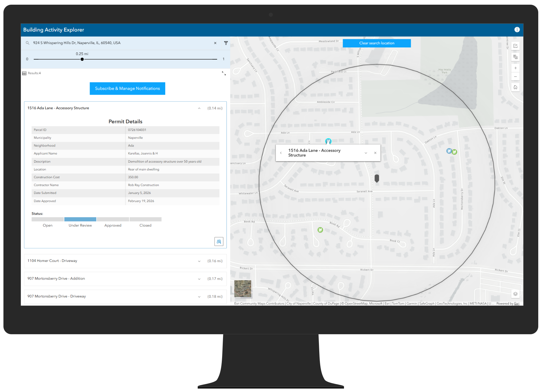Select the green permit marker on Book Rd
The image size is (542, 392).
click(x=320, y=230)
